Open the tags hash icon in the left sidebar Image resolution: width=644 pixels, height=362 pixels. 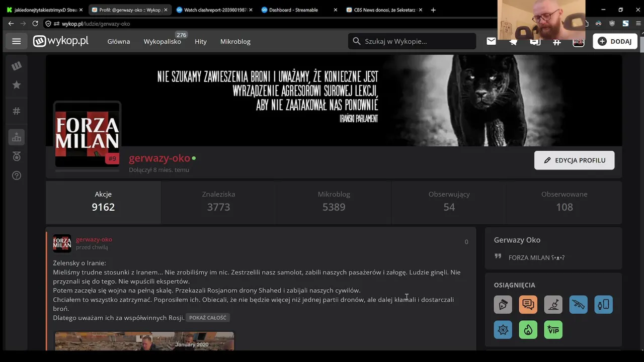[x=17, y=111]
